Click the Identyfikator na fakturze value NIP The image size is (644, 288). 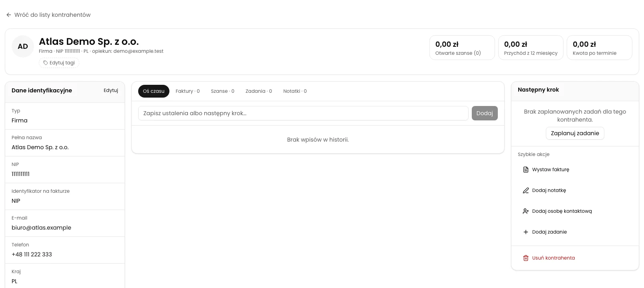click(x=16, y=201)
